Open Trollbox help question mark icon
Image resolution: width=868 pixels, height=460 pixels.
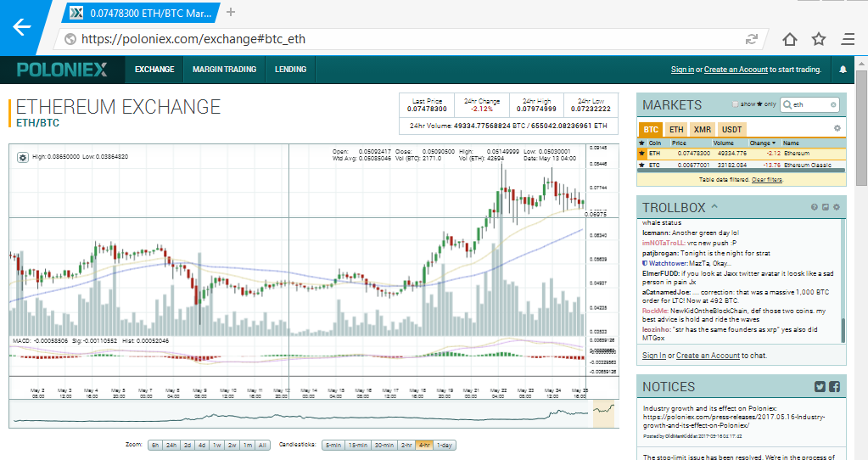pos(815,207)
